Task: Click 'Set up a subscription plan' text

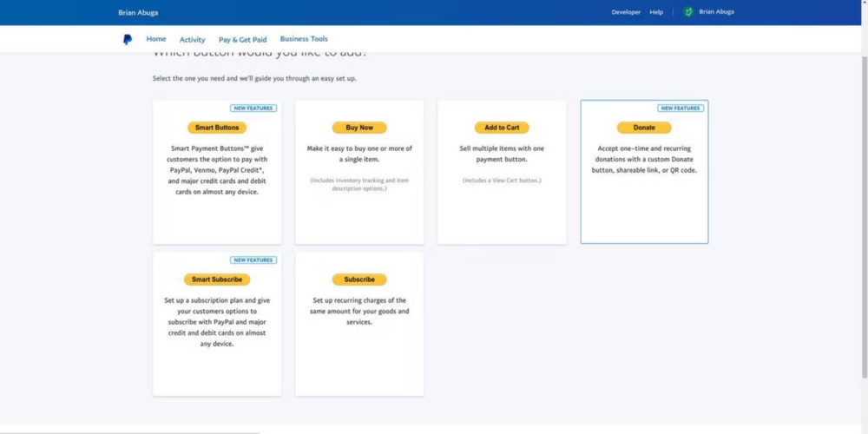Action: (x=217, y=322)
